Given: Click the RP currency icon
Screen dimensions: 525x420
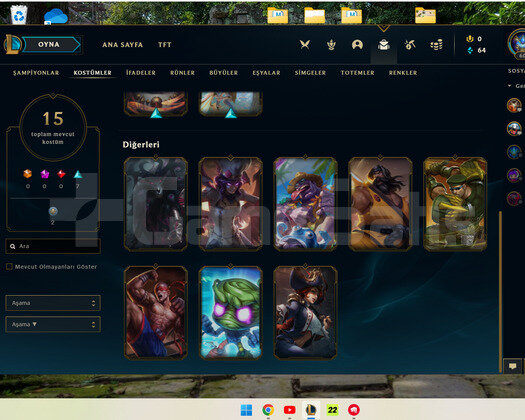Looking at the screenshot, I should (470, 39).
